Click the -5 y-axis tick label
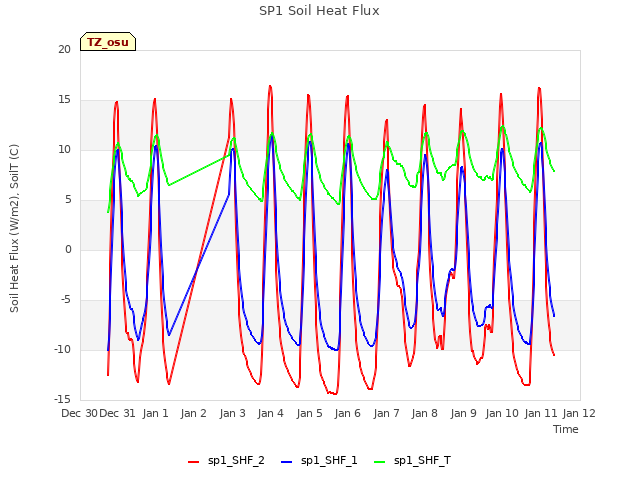The width and height of the screenshot is (640, 480). click(65, 300)
